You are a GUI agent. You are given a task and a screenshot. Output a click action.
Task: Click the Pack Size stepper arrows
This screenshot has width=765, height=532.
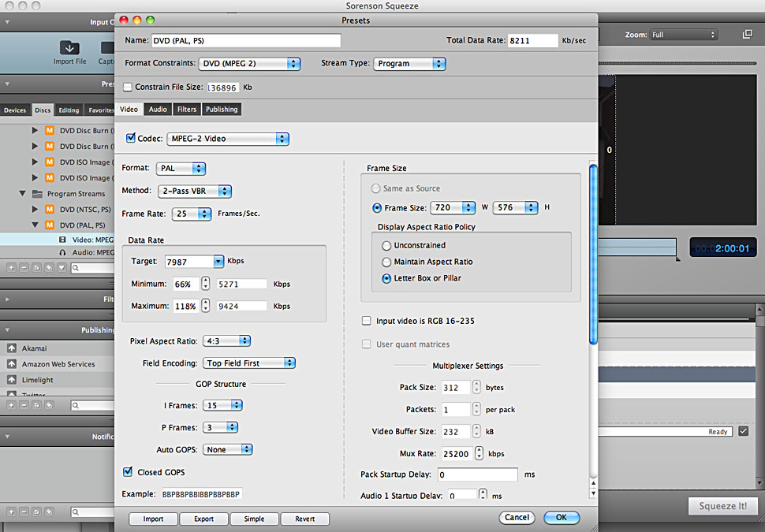(x=476, y=387)
